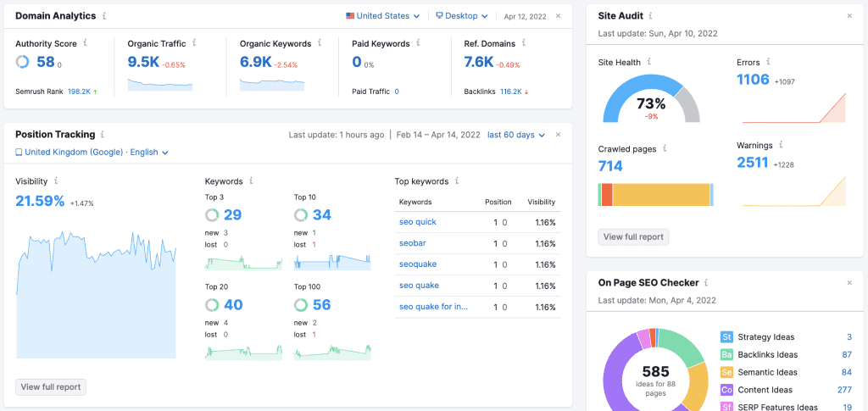Click the Warnings count 2511
The width and height of the screenshot is (868, 411).
pos(753,163)
